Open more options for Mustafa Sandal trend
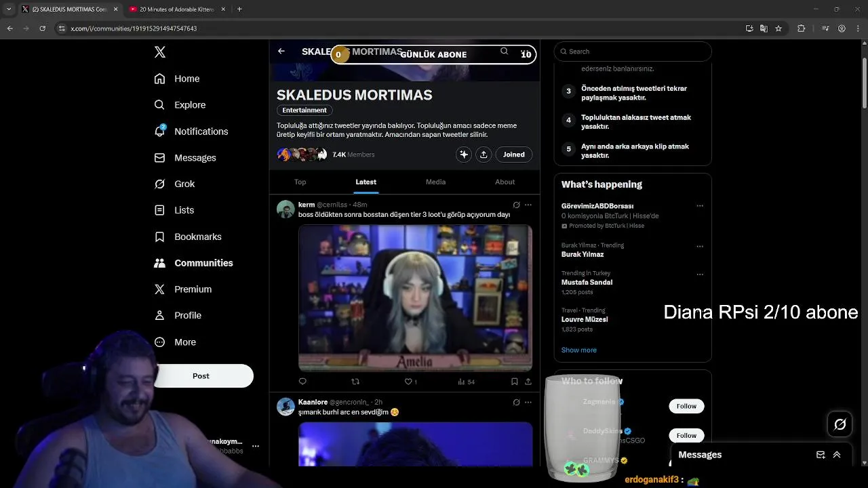The image size is (868, 488). pos(700,274)
